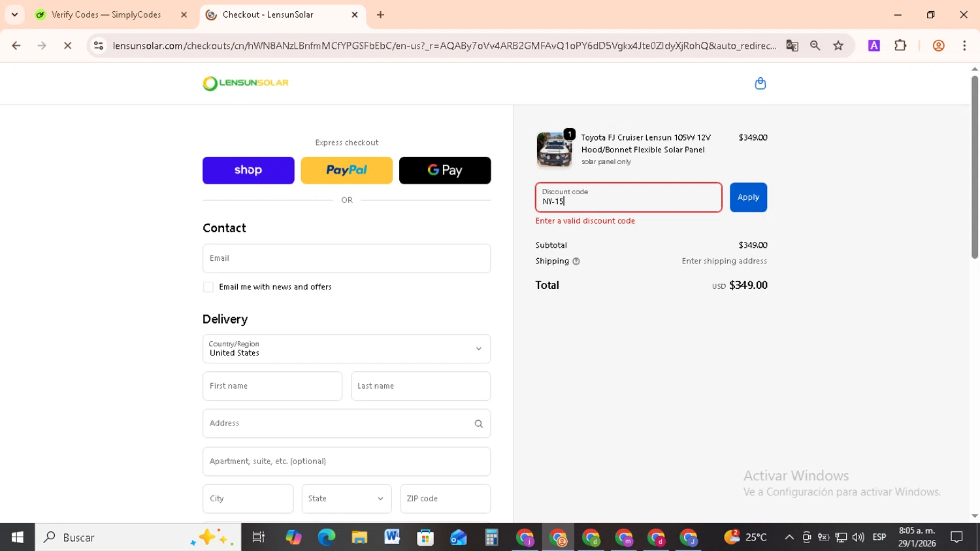Viewport: 980px width, 551px height.
Task: Open Task View on the taskbar
Action: click(x=259, y=537)
